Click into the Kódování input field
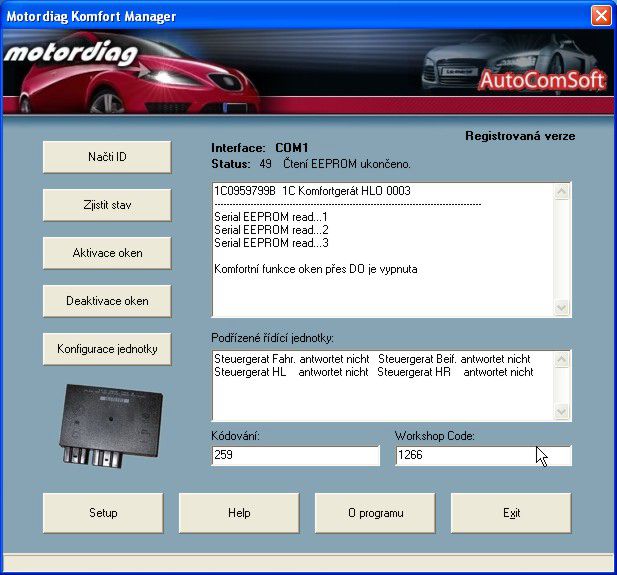Image resolution: width=617 pixels, height=575 pixels. pyautogui.click(x=295, y=456)
